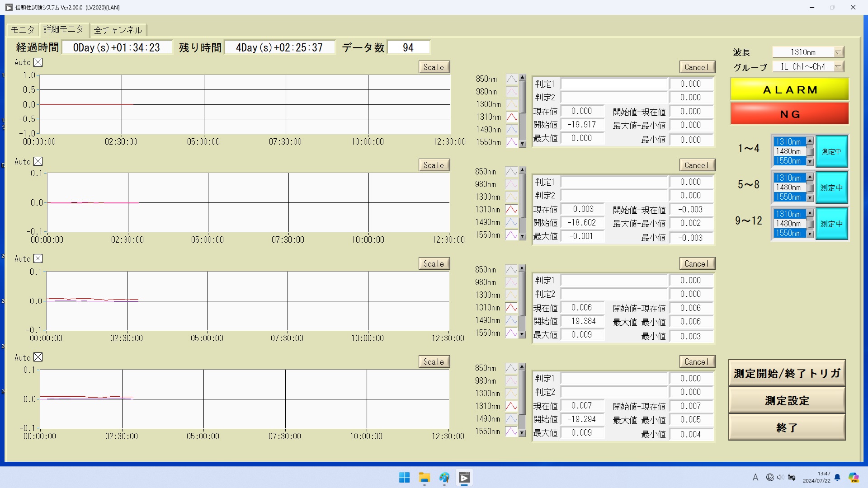
Task: Open notification bell in system tray
Action: coord(837,477)
